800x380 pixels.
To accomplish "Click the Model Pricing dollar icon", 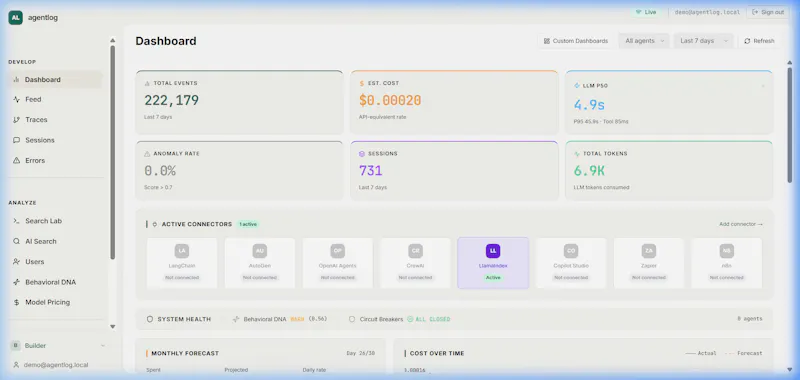I will coord(16,302).
